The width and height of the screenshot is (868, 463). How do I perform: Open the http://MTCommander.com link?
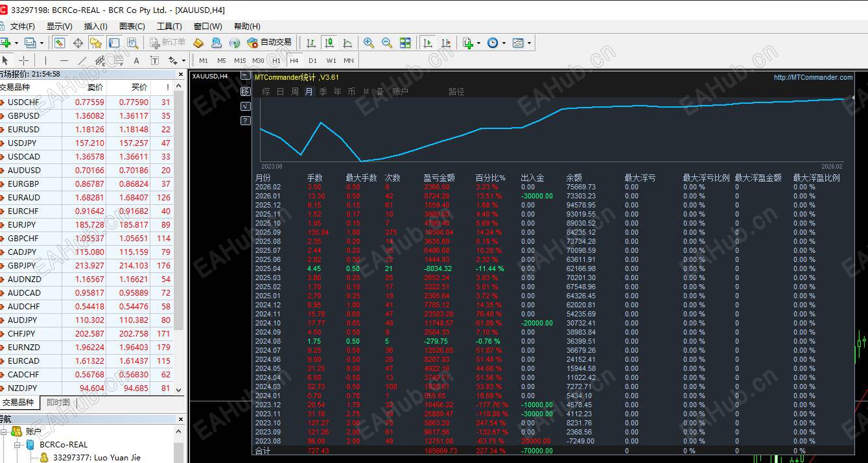[813, 77]
